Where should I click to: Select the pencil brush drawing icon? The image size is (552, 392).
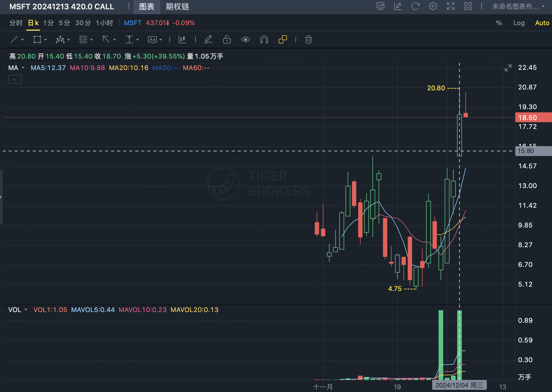[208, 40]
